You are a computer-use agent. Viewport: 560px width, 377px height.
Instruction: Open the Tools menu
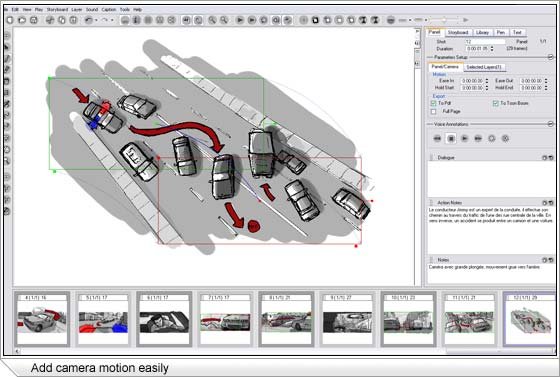tap(125, 10)
